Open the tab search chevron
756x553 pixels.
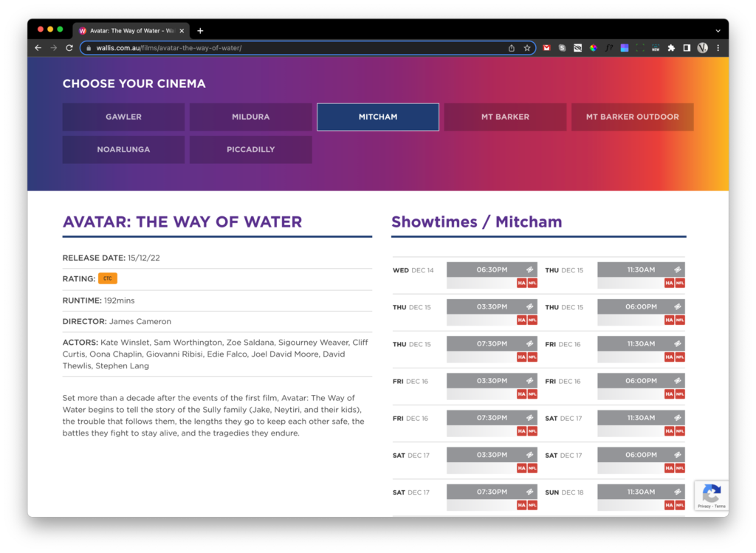[718, 31]
